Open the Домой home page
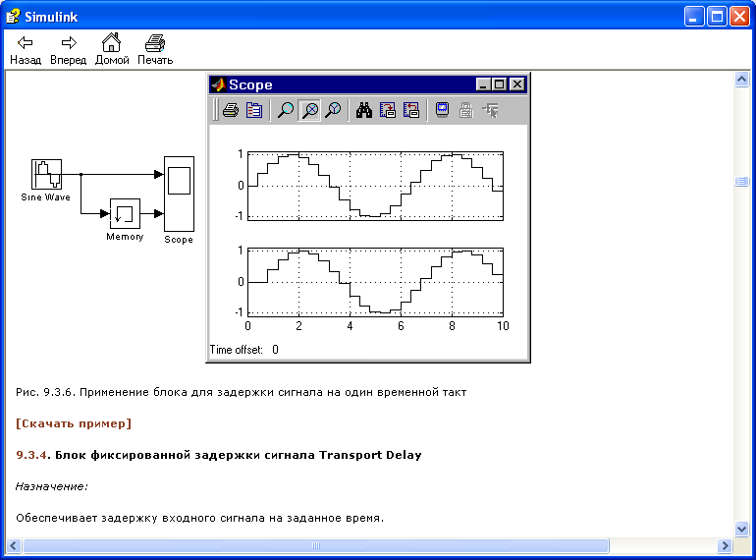 (112, 49)
